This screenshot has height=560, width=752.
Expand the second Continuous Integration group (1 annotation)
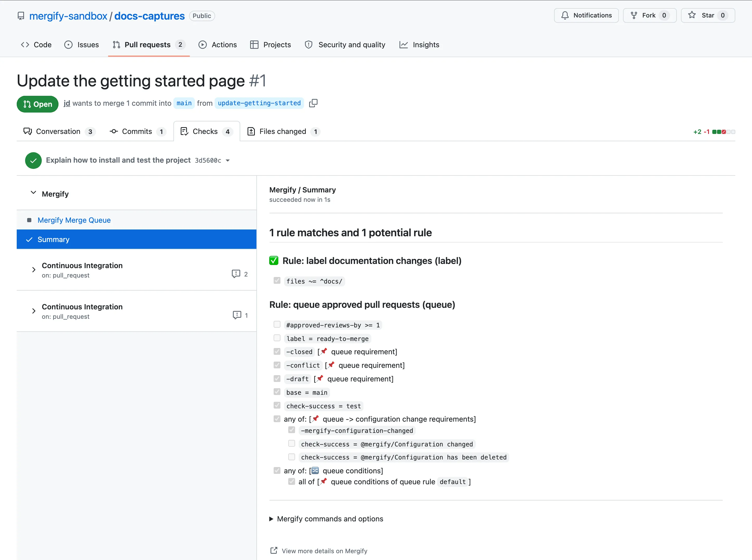coord(34,311)
